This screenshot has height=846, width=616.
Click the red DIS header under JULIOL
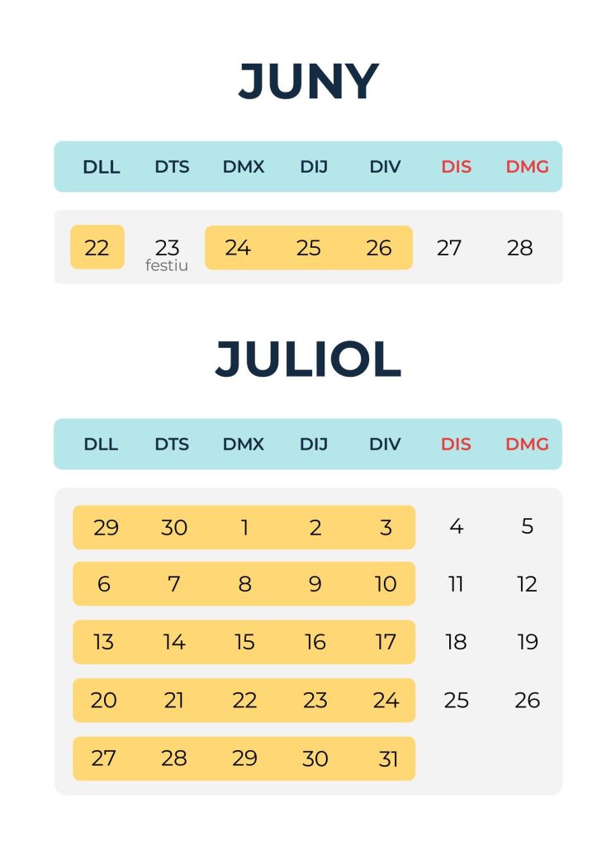point(456,444)
